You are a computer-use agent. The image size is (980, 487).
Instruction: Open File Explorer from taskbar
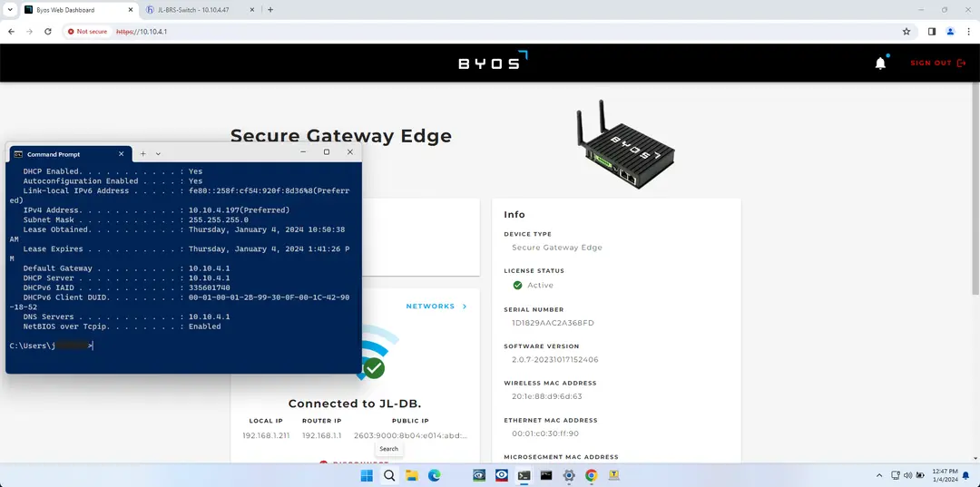tap(411, 476)
